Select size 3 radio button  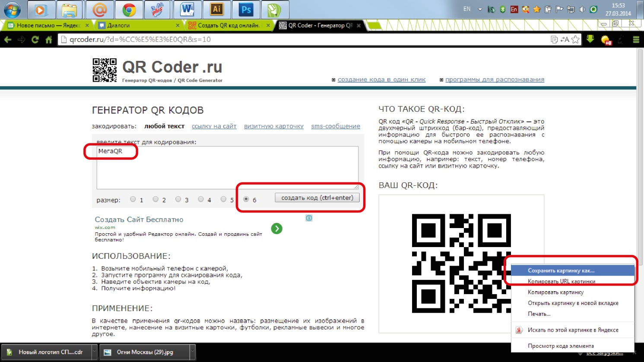[x=178, y=199]
